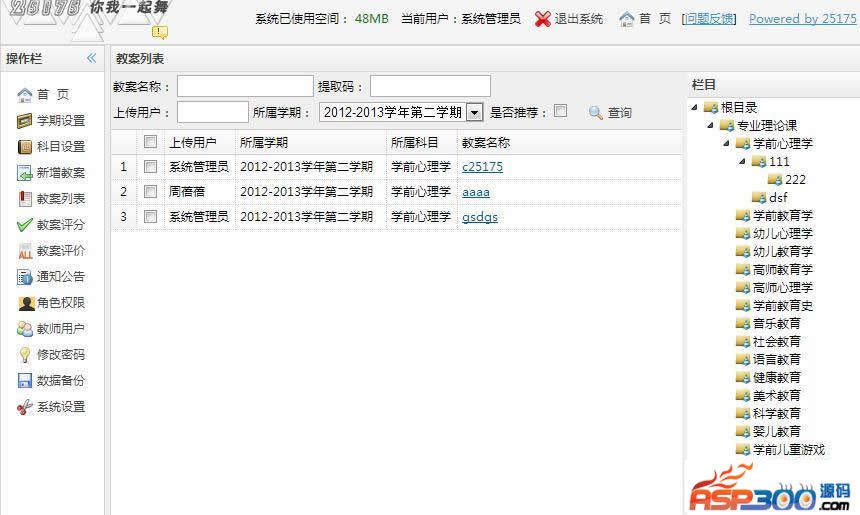860x515 pixels.
Task: Select 健康教育 in the tree
Action: tap(777, 378)
